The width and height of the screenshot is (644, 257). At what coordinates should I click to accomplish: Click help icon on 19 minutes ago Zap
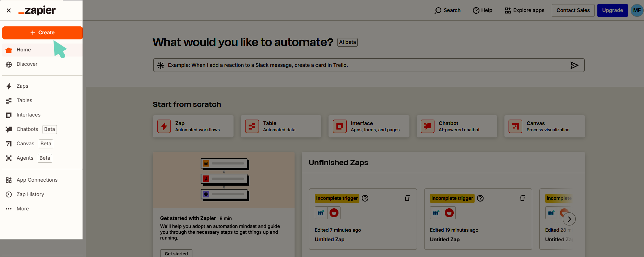coord(480,198)
